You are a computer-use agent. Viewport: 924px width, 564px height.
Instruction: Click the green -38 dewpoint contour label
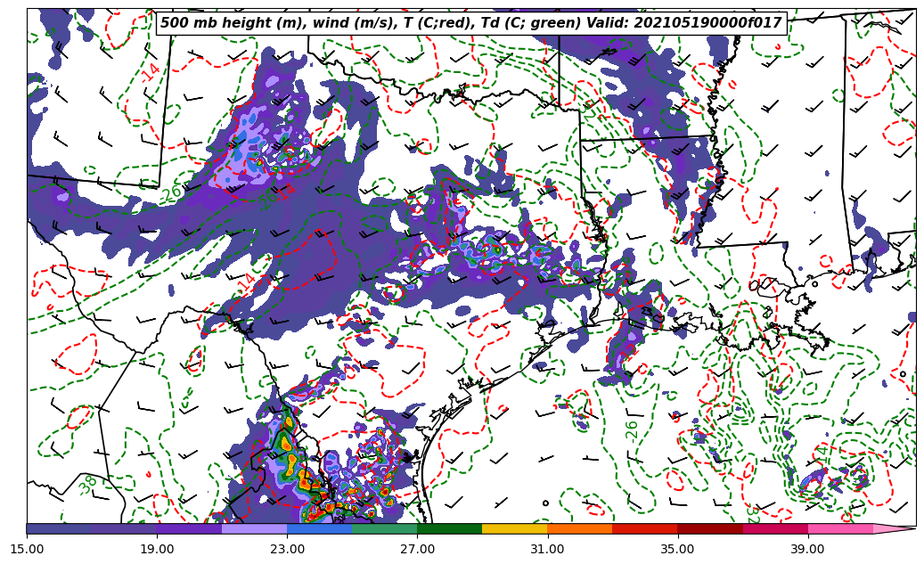(87, 485)
